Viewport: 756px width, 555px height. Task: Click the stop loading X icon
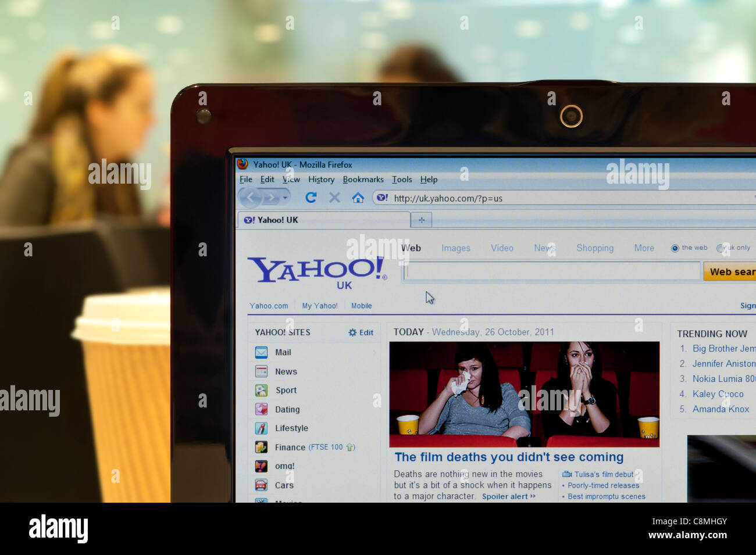[x=334, y=198]
